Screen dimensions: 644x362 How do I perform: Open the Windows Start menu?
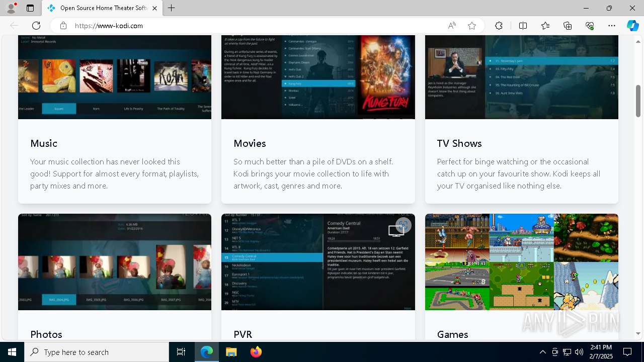[x=12, y=352]
